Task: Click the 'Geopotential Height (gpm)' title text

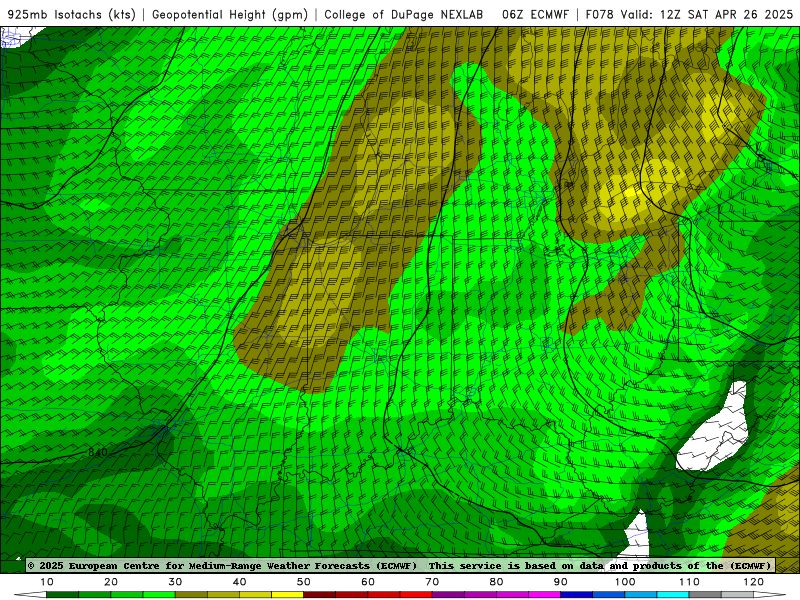Action: (230, 15)
